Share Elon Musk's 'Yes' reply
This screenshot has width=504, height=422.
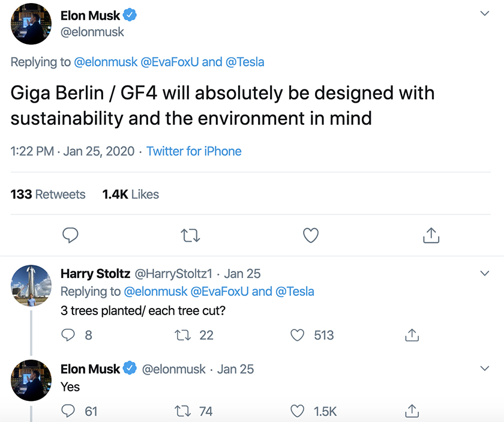[412, 411]
